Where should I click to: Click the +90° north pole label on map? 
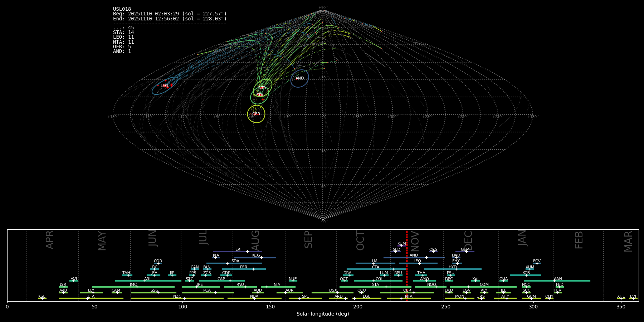(x=322, y=8)
